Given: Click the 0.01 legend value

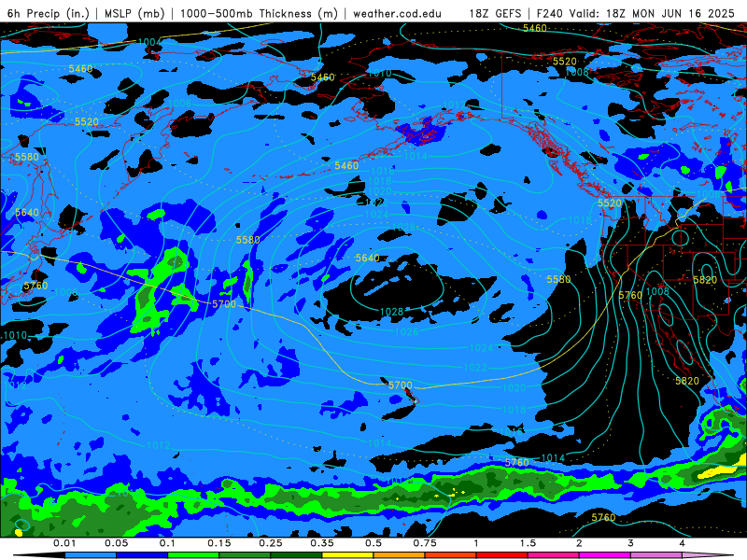Looking at the screenshot, I should pos(64,543).
